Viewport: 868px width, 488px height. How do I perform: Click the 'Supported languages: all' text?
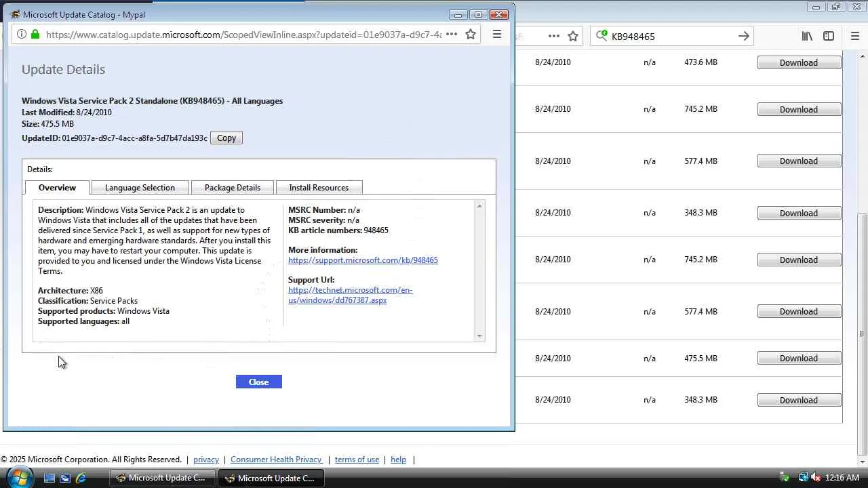click(83, 321)
